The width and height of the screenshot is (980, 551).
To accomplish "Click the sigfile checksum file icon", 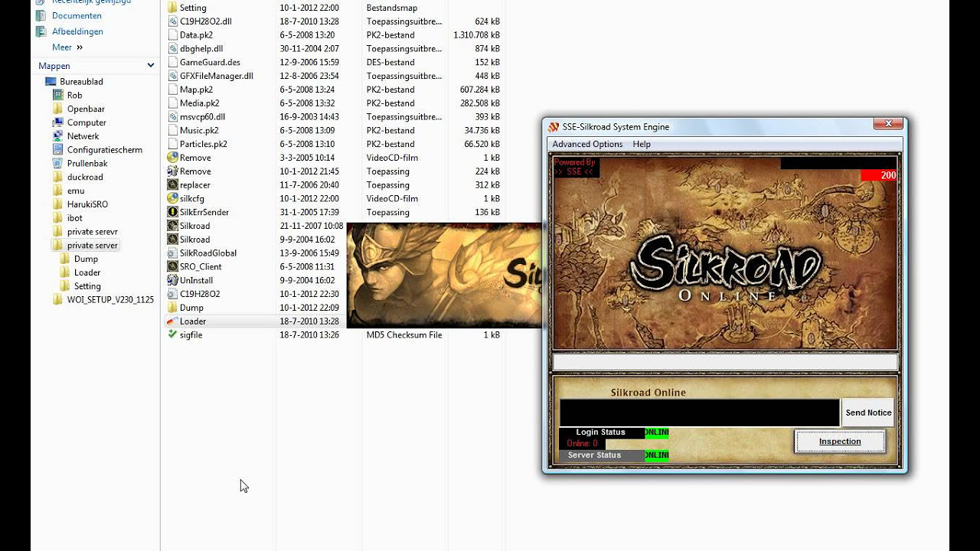I will coord(172,335).
